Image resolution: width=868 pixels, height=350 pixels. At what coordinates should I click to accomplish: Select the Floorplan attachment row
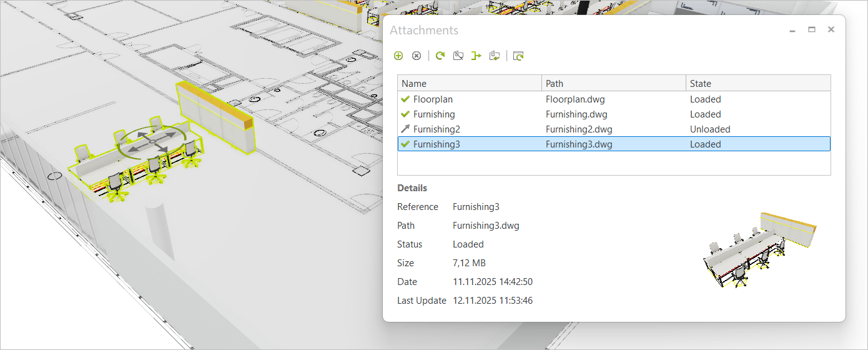614,99
